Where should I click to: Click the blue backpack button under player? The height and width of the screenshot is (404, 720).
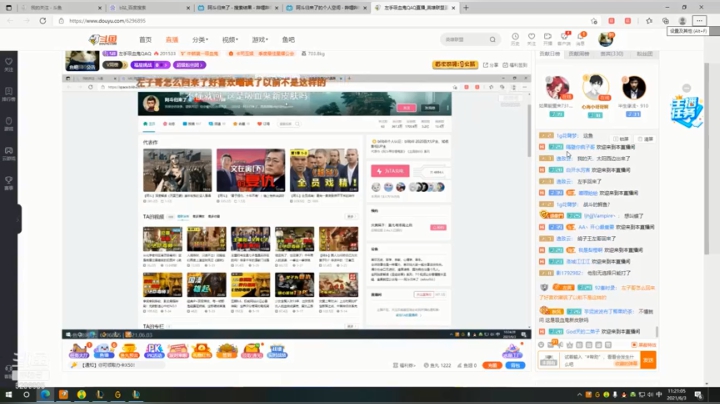515,365
